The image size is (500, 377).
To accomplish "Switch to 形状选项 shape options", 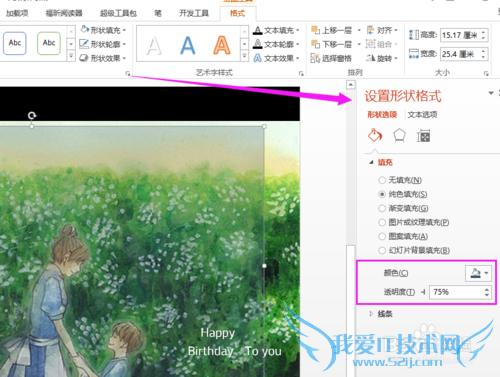I will pyautogui.click(x=382, y=115).
